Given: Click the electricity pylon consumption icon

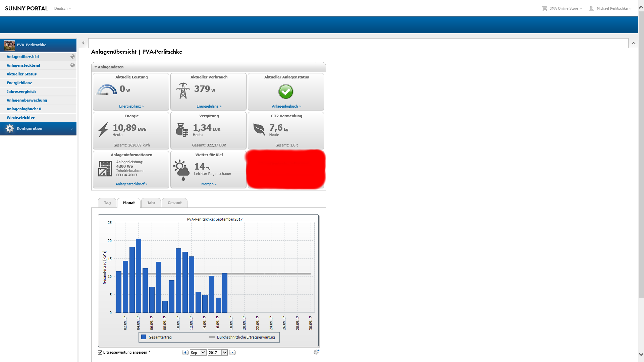Looking at the screenshot, I should tap(183, 90).
